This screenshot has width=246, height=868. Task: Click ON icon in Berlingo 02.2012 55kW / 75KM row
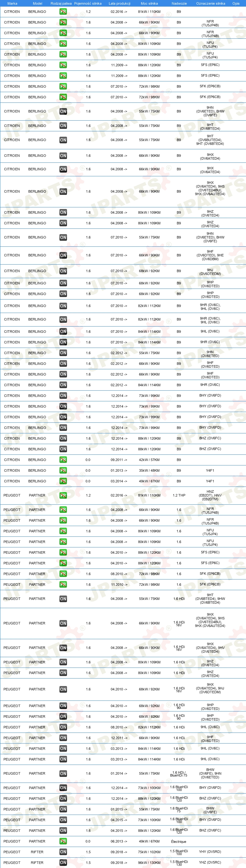(63, 353)
